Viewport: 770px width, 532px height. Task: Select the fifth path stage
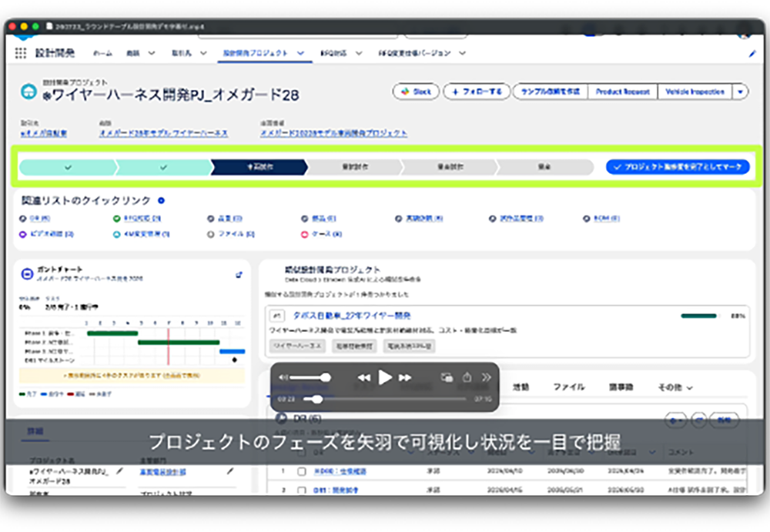coord(450,167)
